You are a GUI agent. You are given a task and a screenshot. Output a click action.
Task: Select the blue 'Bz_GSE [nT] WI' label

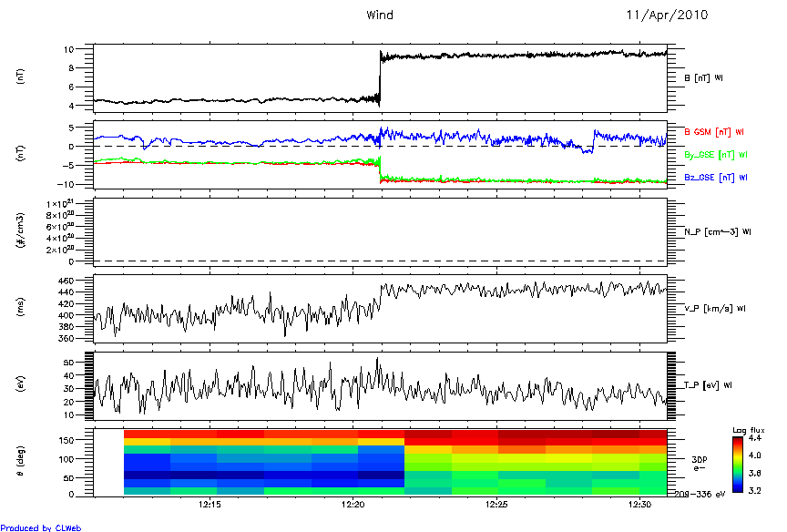click(x=716, y=178)
